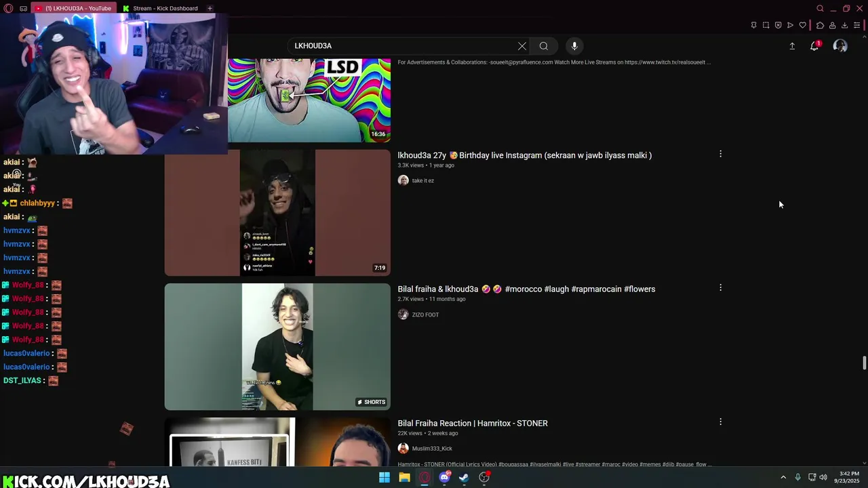Open options menu for the Bilal fraiha & lkhoud3a short
The image size is (868, 488).
(720, 288)
